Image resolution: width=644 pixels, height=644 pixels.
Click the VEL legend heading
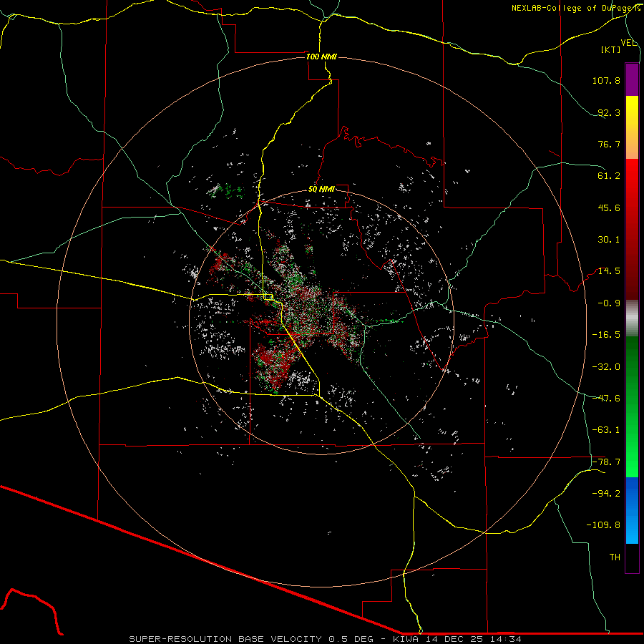tap(628, 43)
